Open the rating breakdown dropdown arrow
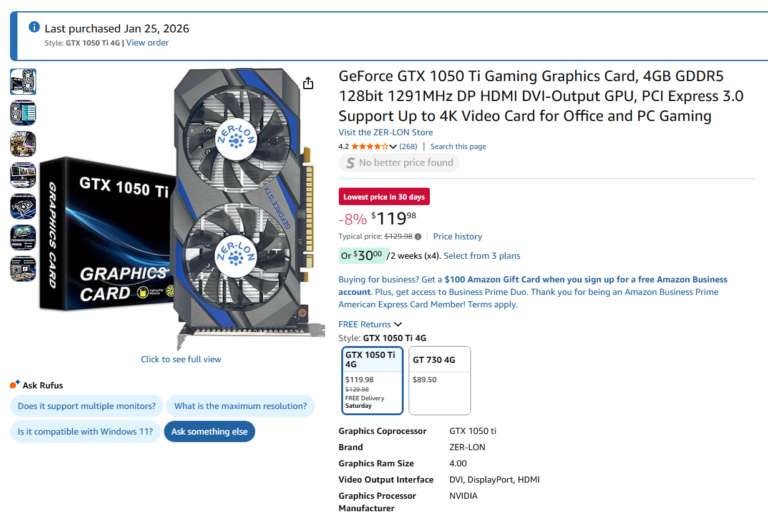Viewport: 768px width, 515px height. tap(393, 147)
